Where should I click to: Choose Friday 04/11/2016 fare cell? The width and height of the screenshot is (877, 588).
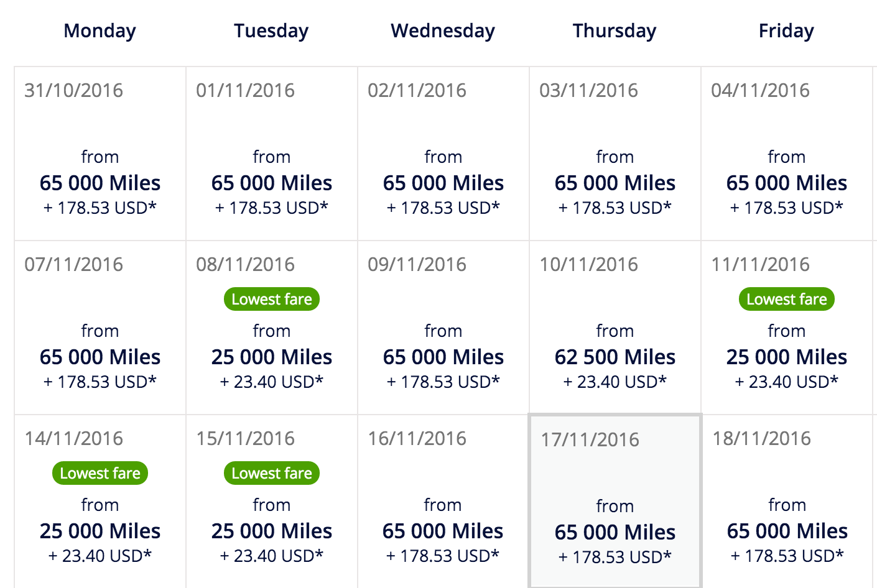pyautogui.click(x=787, y=154)
